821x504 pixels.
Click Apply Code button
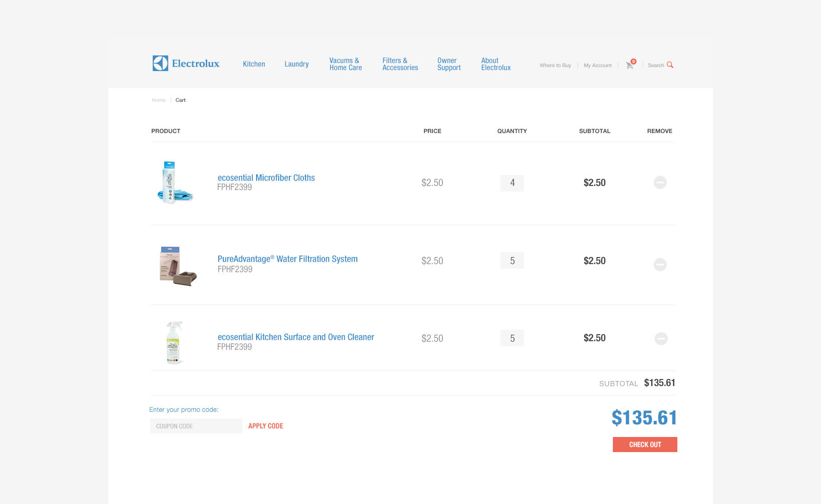click(266, 426)
